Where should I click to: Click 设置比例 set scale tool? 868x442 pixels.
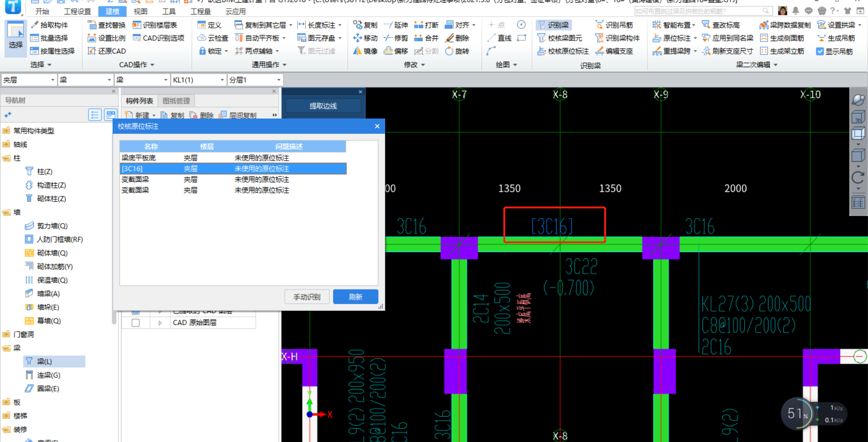[x=106, y=38]
